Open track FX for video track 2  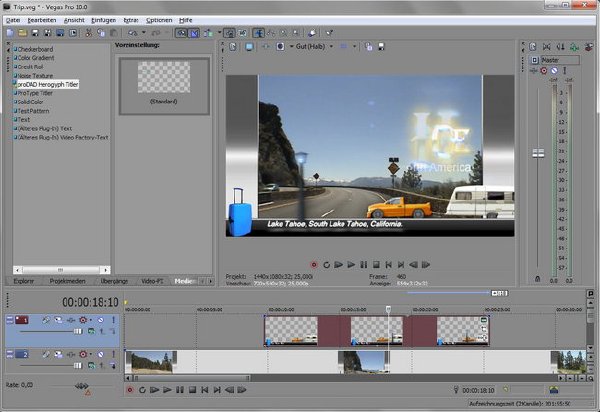tap(71, 355)
